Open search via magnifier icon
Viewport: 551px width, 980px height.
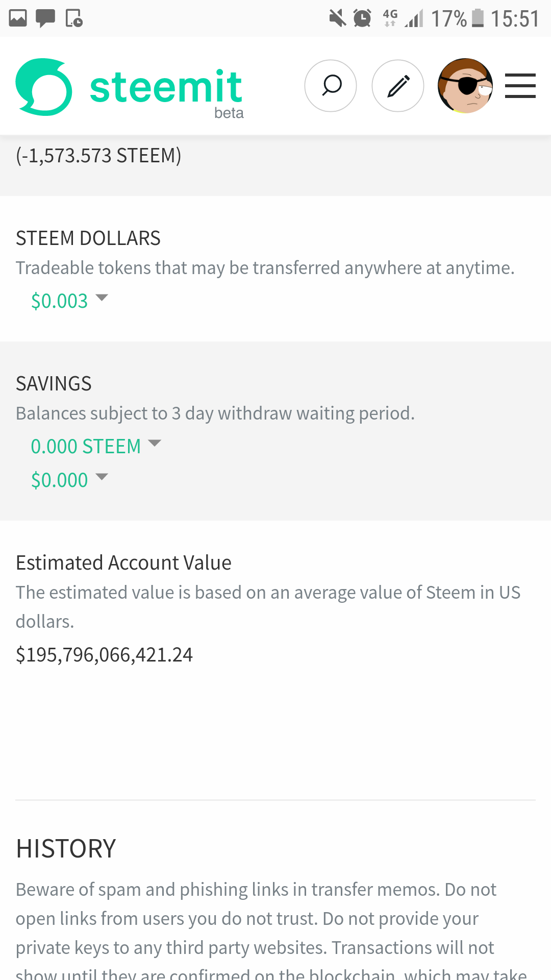(x=331, y=86)
